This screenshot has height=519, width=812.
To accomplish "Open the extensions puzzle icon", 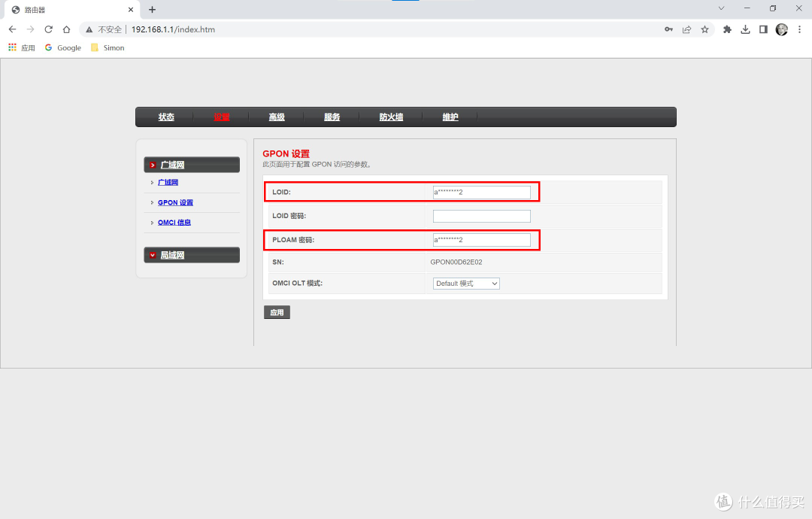I will pyautogui.click(x=727, y=29).
